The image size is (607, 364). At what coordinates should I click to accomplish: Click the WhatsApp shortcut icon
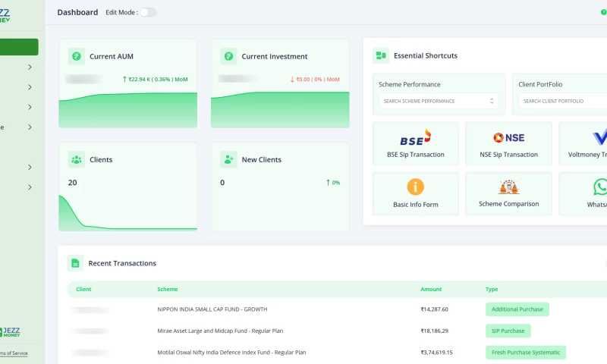coord(601,187)
